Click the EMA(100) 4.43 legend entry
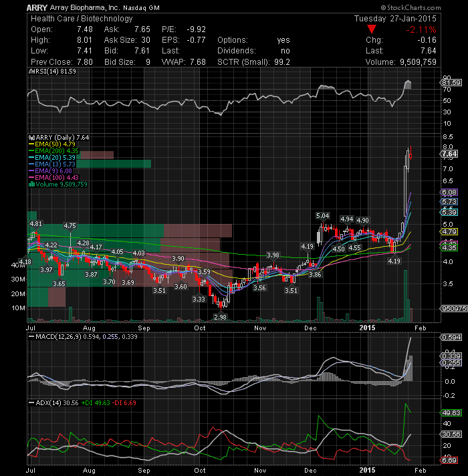Screen dimensions: 468x476 (x=53, y=178)
